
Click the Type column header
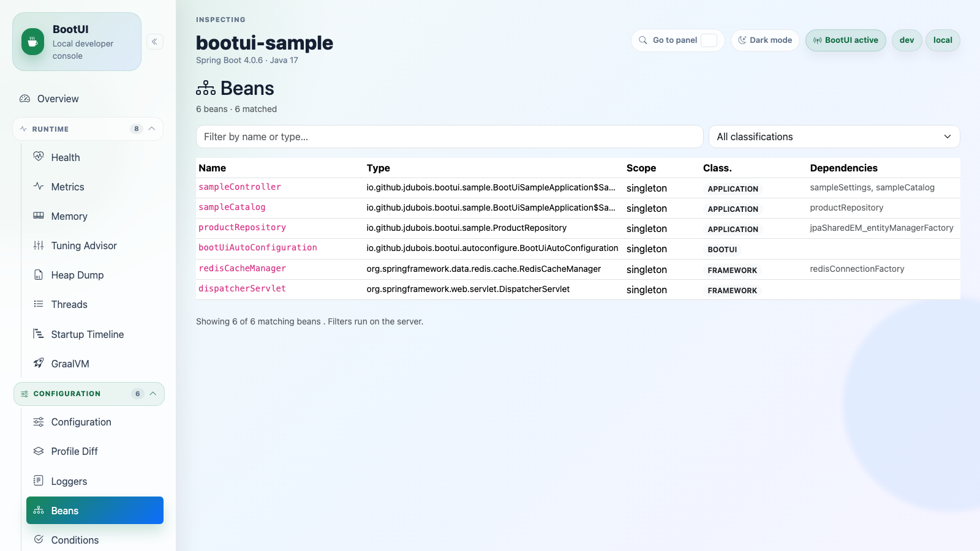[379, 168]
